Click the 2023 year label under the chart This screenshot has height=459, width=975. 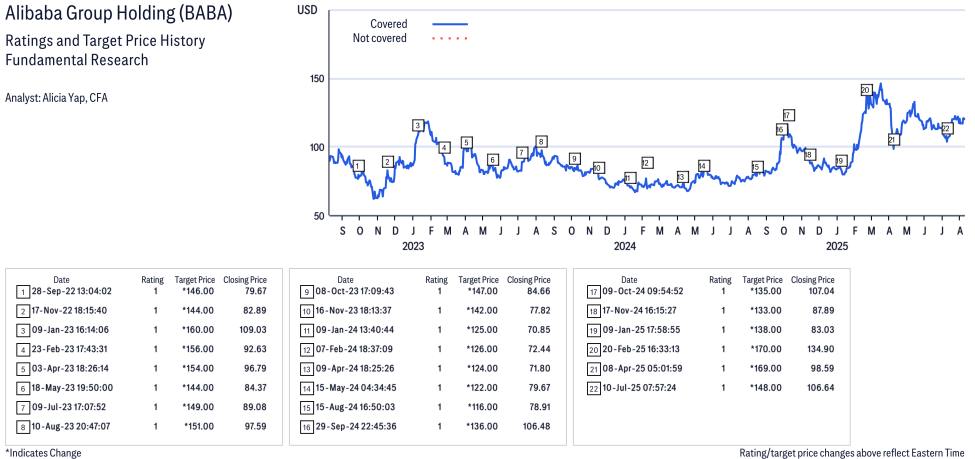point(413,246)
